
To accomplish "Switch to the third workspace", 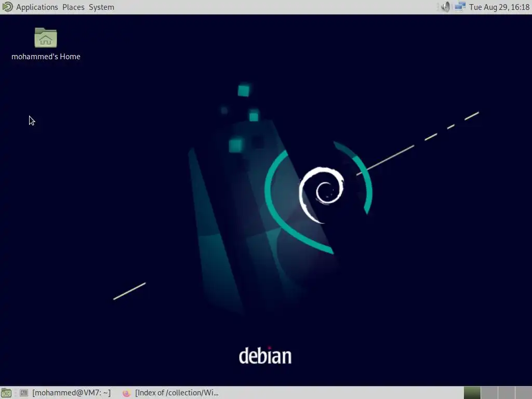I will coord(506,393).
